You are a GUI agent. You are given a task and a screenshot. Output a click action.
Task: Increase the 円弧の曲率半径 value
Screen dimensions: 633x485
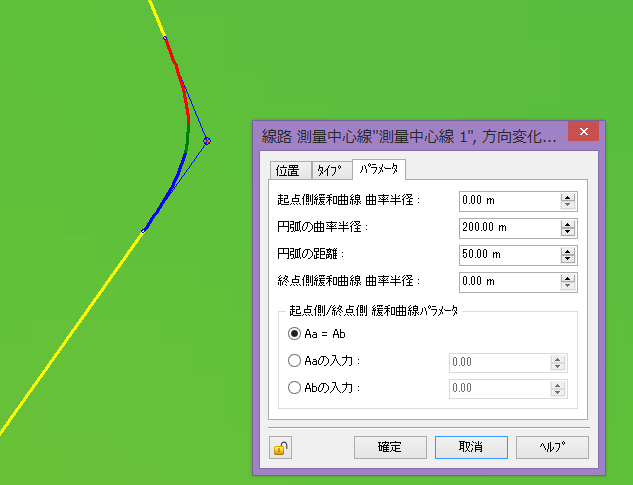tap(568, 224)
